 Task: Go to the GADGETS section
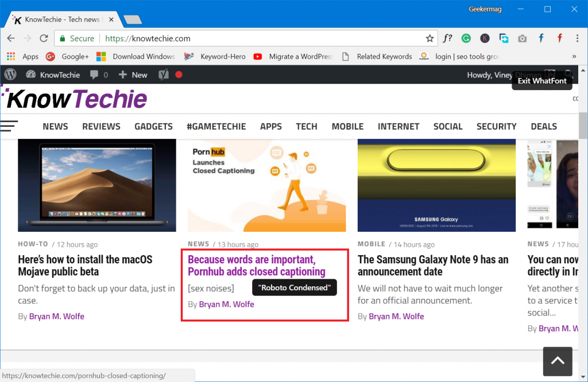click(154, 127)
